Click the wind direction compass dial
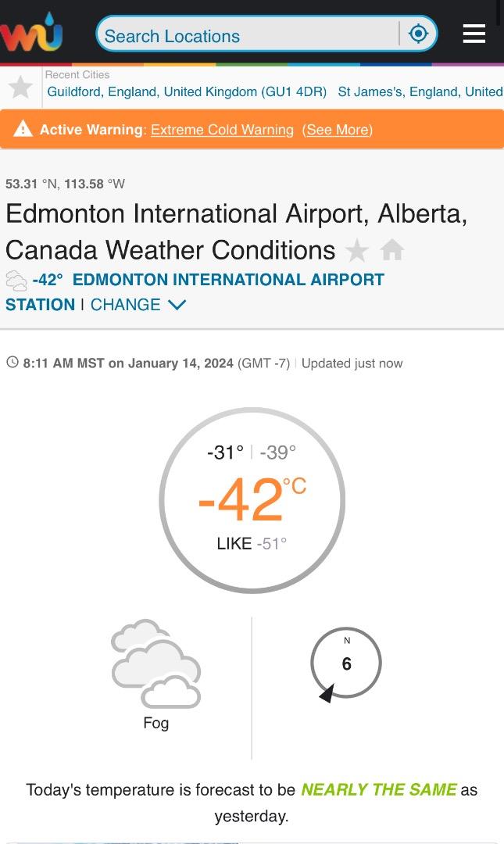The image size is (504, 844). [346, 663]
